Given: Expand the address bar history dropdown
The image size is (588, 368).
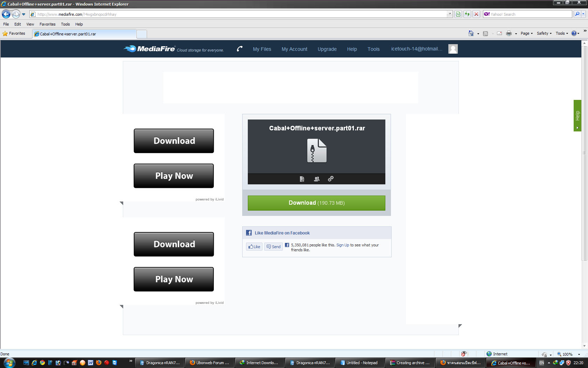Looking at the screenshot, I should click(x=450, y=14).
